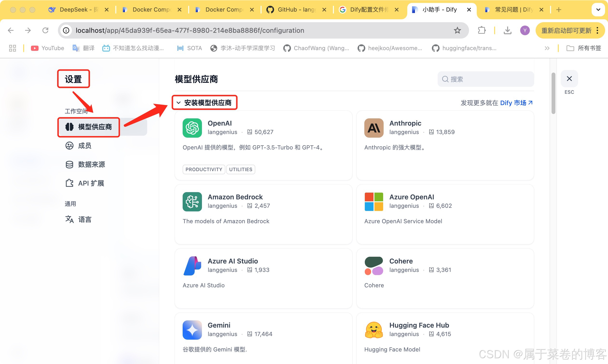608x364 pixels.
Task: Click the Anthropic provider logo icon
Action: click(x=373, y=128)
